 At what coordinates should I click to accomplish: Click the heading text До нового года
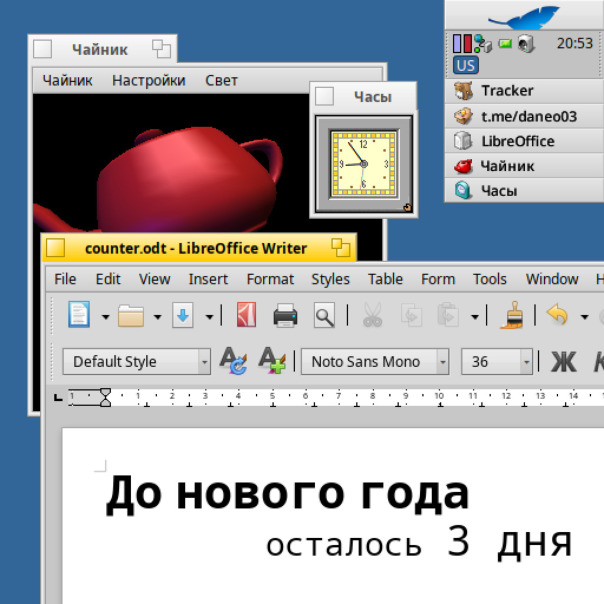[287, 493]
